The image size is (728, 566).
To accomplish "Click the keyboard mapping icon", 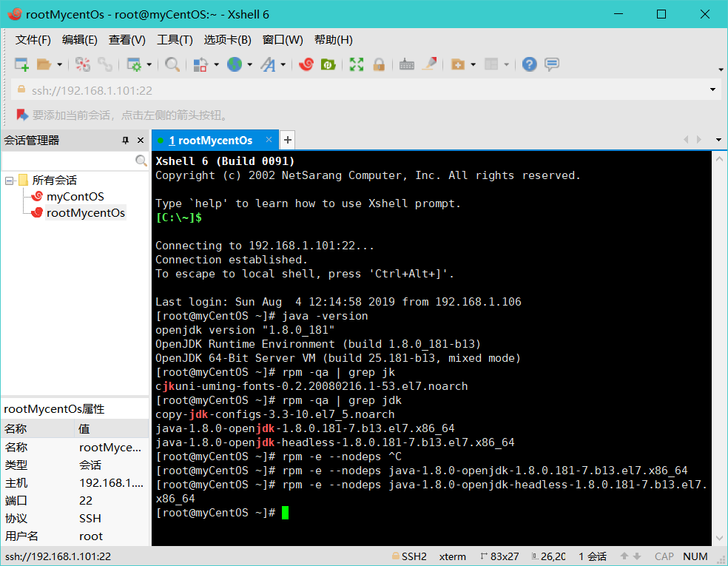I will pos(407,64).
